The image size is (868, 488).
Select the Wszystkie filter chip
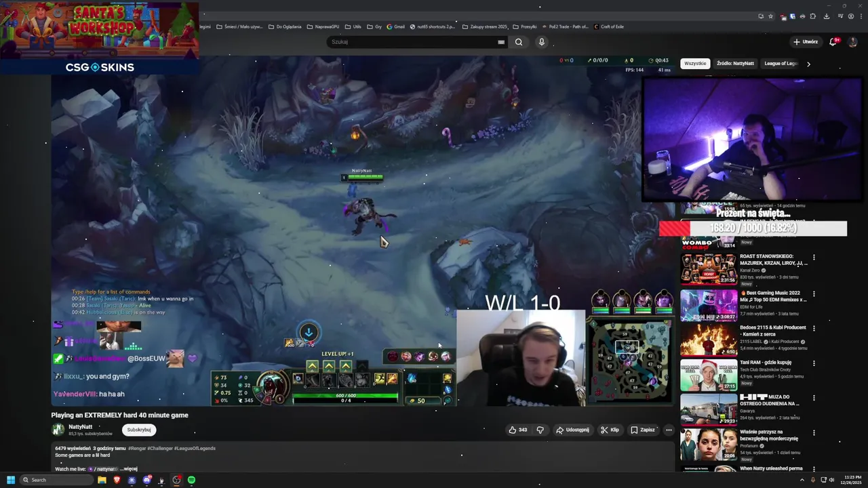click(695, 64)
